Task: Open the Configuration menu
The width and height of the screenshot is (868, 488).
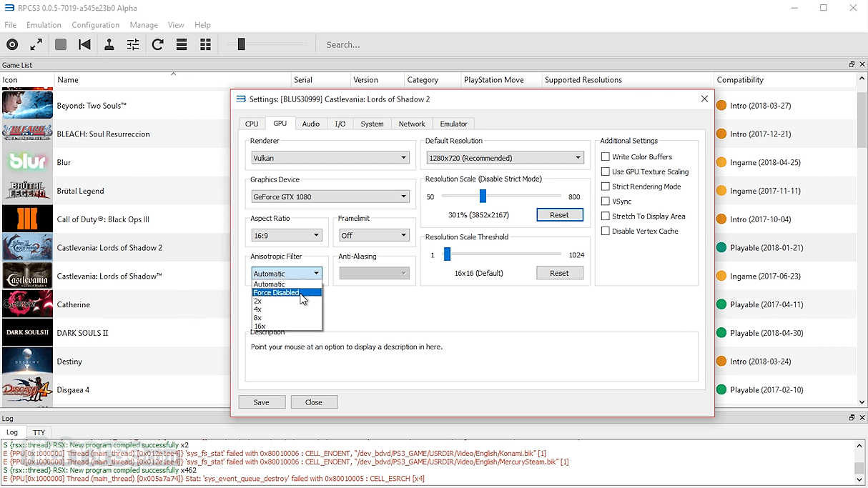Action: 96,25
